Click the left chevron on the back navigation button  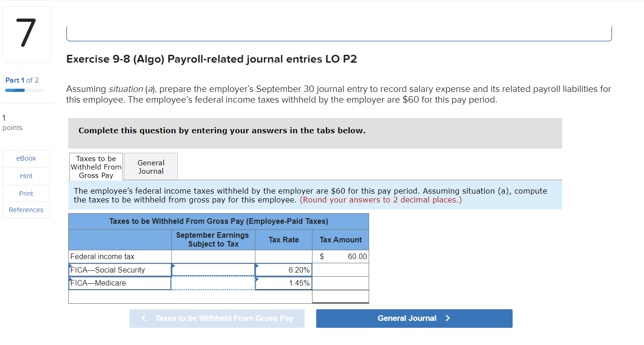(x=143, y=319)
